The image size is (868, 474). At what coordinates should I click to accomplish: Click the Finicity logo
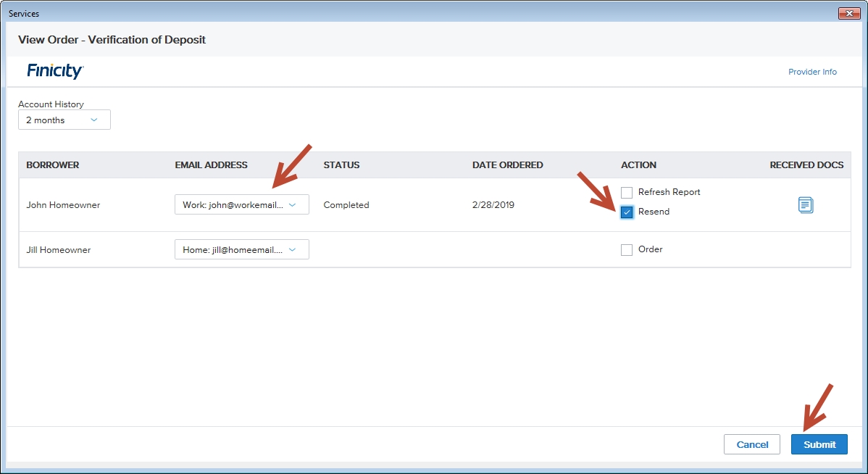[x=55, y=71]
